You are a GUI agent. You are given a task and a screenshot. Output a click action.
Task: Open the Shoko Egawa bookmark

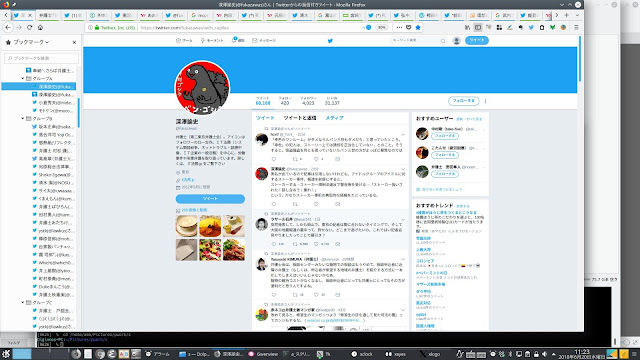(53, 175)
